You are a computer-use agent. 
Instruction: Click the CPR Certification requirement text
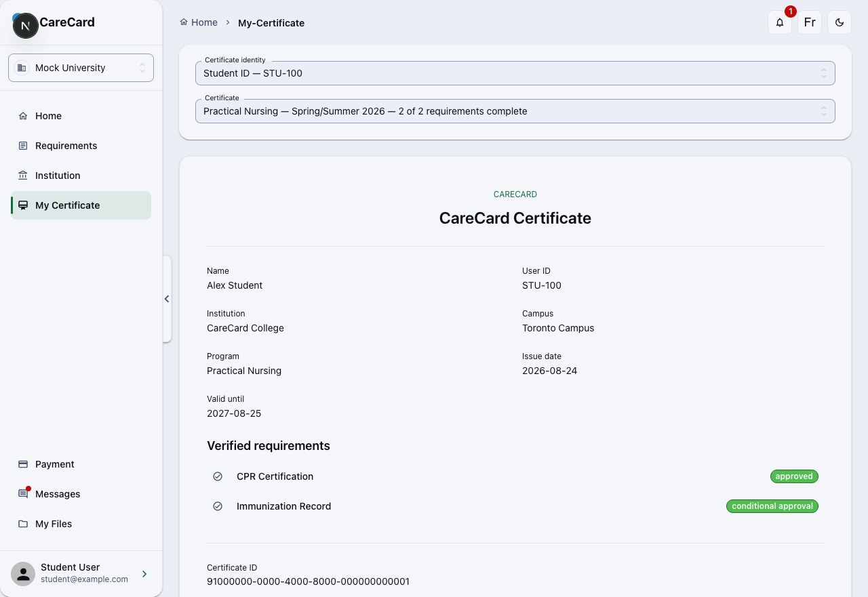[x=275, y=476]
